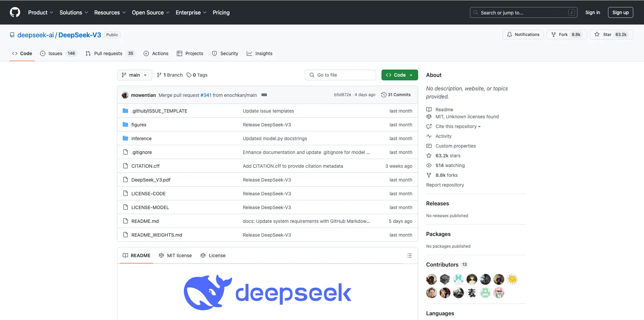View 514 watching
Viewport: 644px width, 320px height.
445,165
